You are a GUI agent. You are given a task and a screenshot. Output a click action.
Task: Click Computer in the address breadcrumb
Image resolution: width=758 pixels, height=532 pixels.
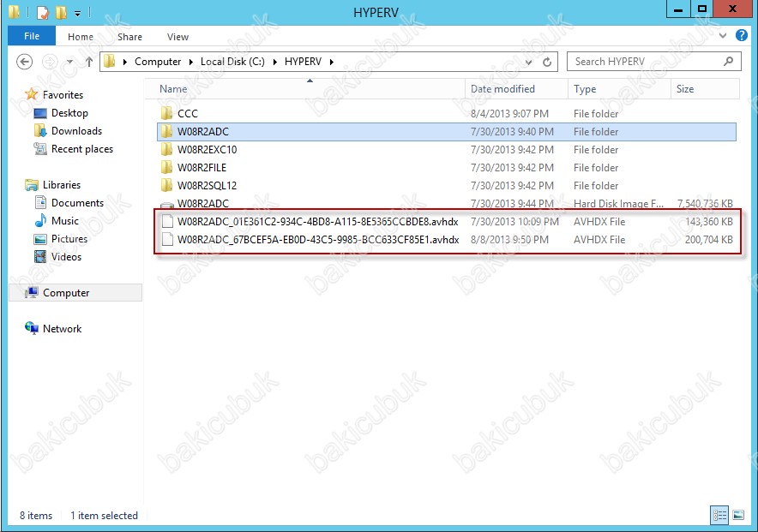click(x=158, y=62)
